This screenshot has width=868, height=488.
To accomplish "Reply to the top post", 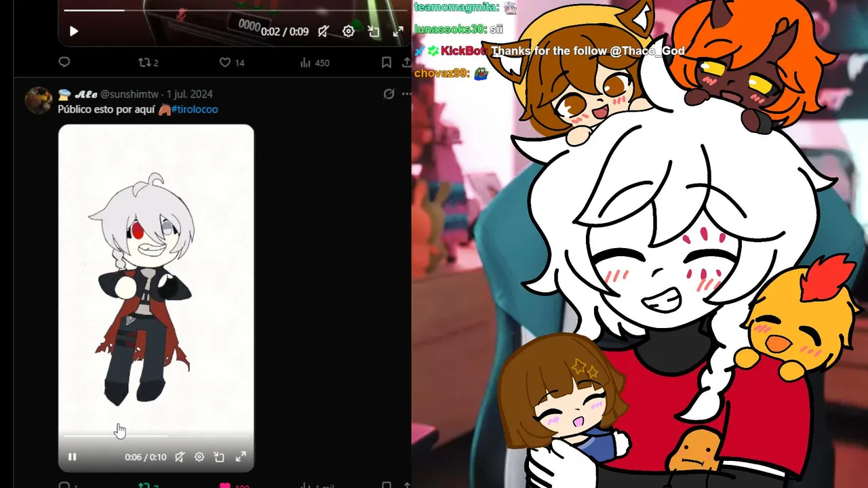I will [64, 62].
